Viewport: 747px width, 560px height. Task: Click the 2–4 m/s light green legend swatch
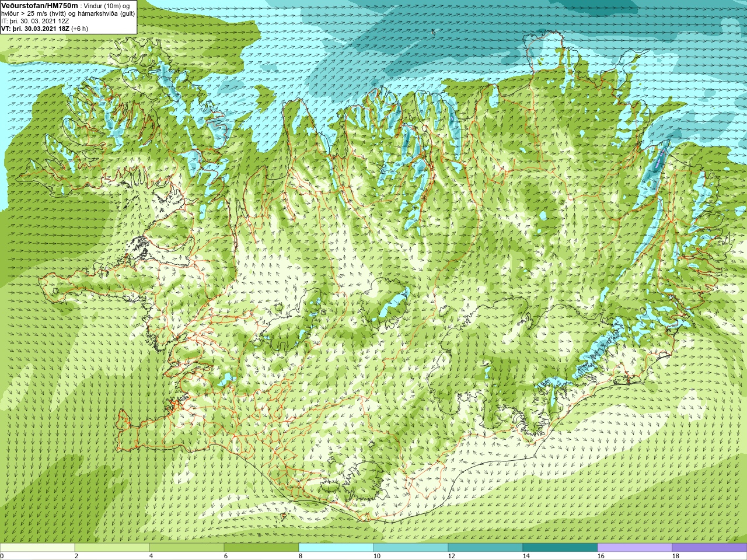112,548
